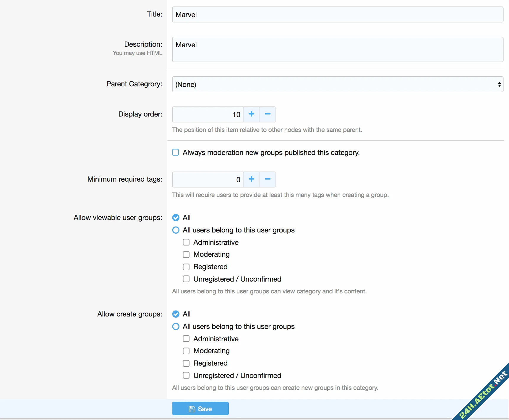Select All for Allow viewable user groups
Image resolution: width=509 pixels, height=420 pixels.
(176, 217)
